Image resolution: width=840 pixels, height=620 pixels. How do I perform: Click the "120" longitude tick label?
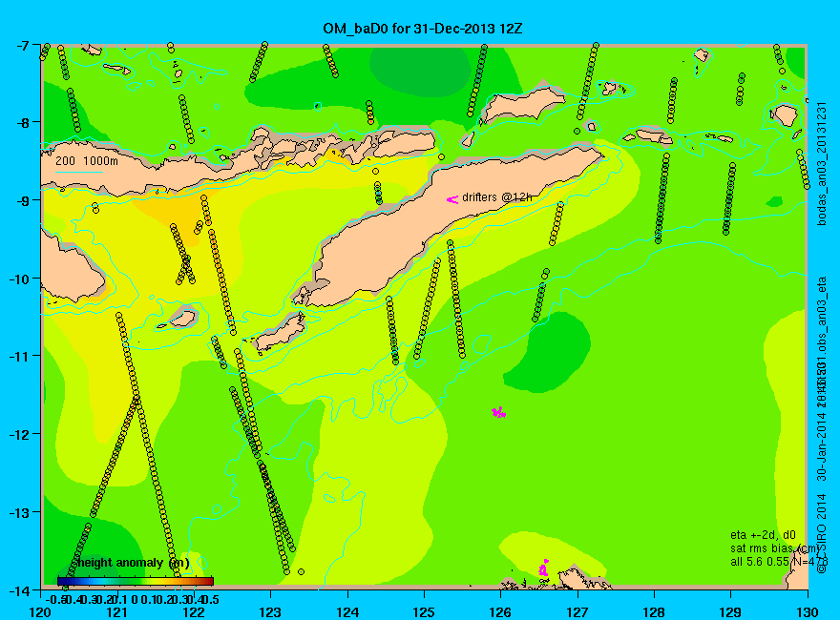(x=41, y=611)
